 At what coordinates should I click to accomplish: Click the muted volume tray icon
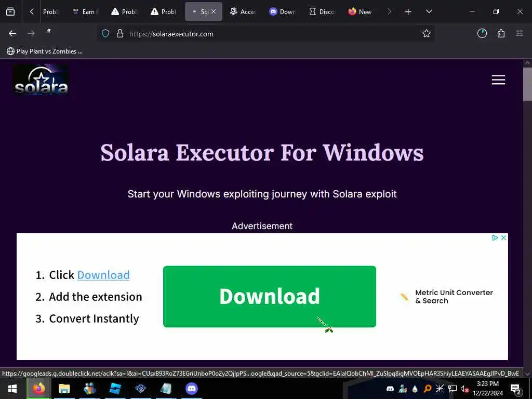pos(464,389)
